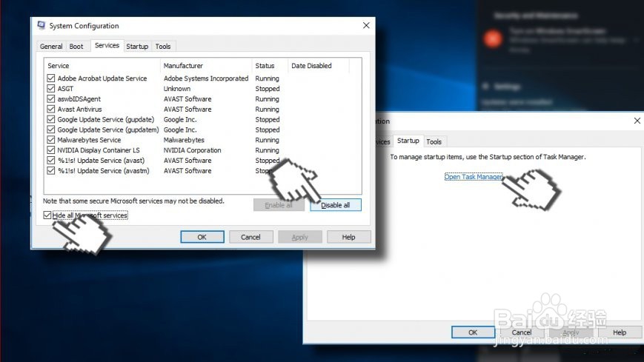Go to Startup tab in front window
The width and height of the screenshot is (644, 362).
[137, 47]
